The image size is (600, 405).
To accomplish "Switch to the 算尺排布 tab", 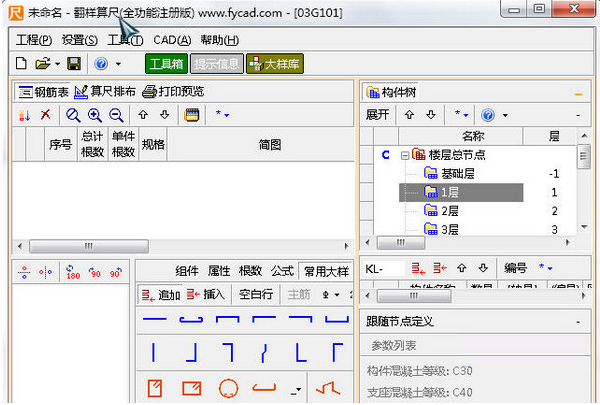I will tap(105, 92).
